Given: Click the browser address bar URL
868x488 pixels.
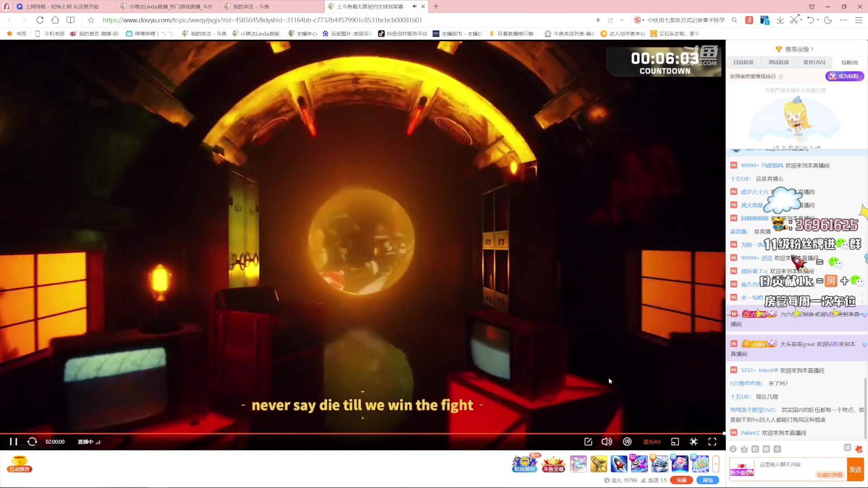Looking at the screenshot, I should coord(262,20).
